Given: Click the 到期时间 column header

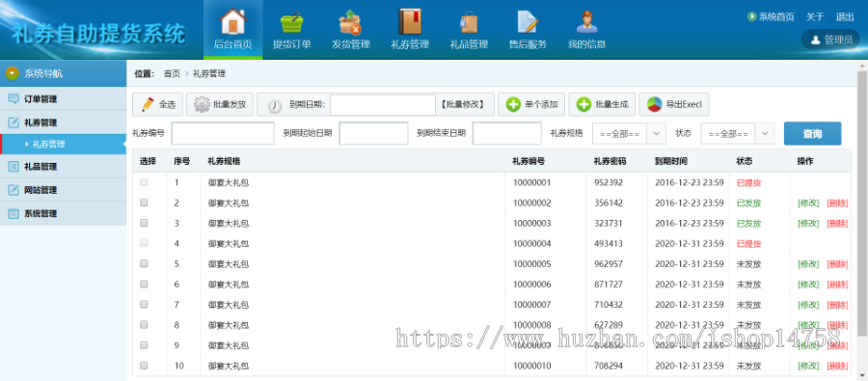Looking at the screenshot, I should [671, 161].
